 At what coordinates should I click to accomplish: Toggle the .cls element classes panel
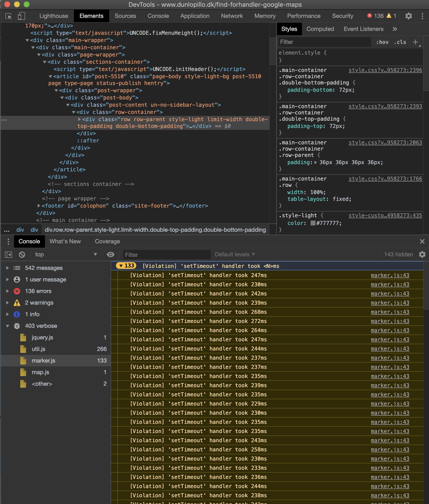pos(400,42)
